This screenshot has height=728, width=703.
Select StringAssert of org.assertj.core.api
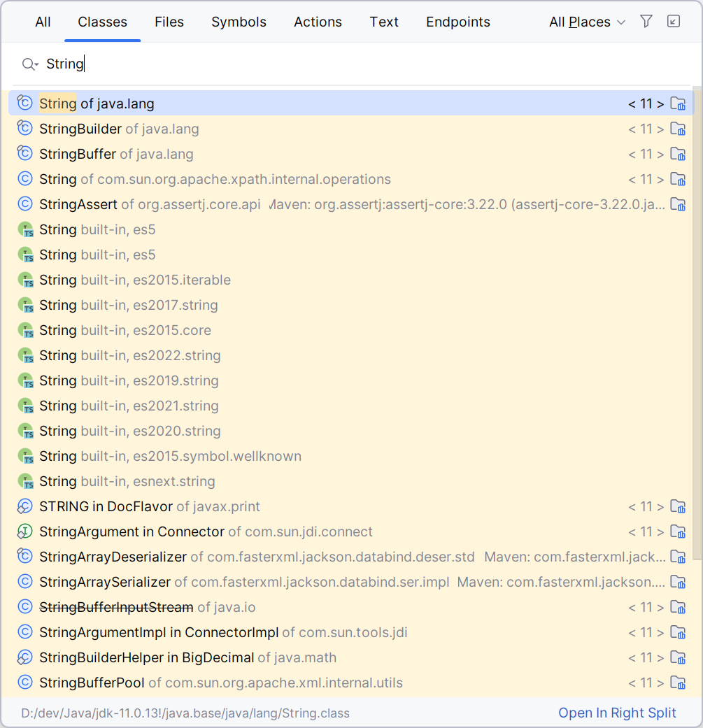(x=351, y=204)
